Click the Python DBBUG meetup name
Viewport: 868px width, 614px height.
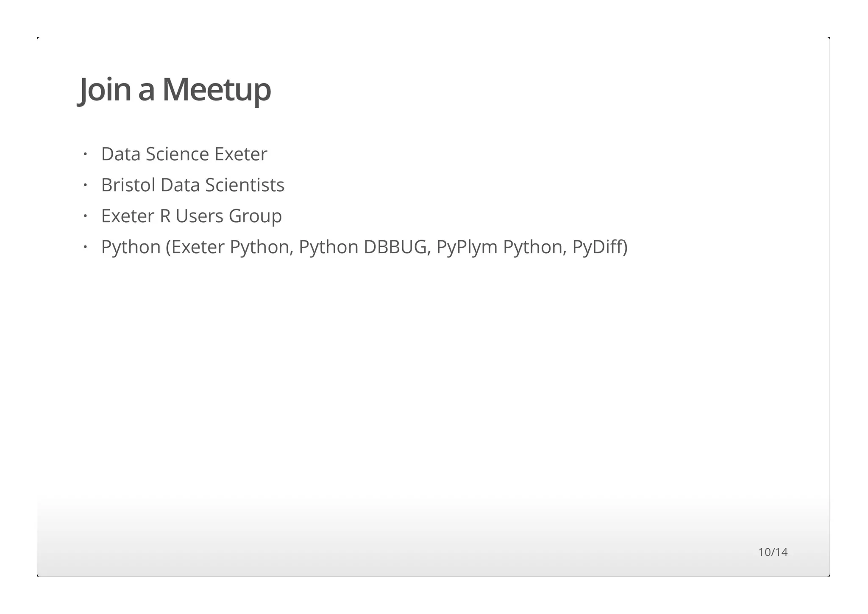tap(363, 247)
